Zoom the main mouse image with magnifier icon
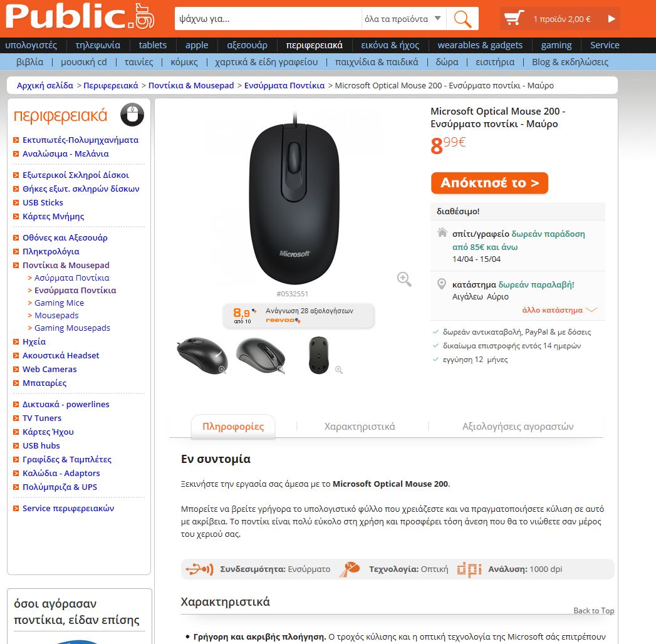This screenshot has width=656, height=644. coord(404,279)
